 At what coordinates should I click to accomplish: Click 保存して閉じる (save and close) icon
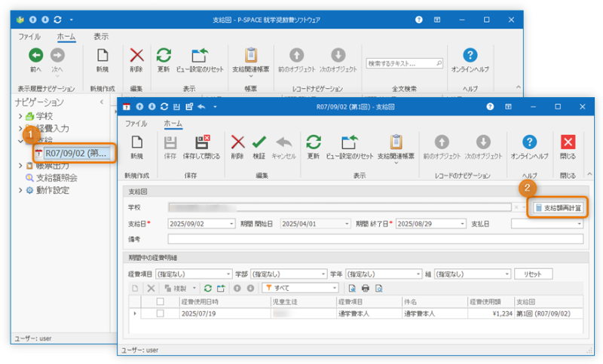pos(202,142)
